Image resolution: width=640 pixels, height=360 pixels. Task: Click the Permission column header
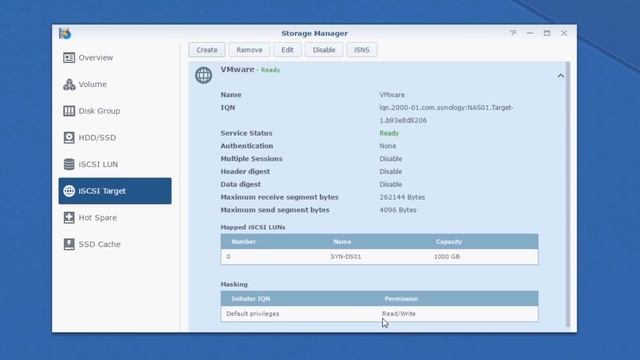401,299
